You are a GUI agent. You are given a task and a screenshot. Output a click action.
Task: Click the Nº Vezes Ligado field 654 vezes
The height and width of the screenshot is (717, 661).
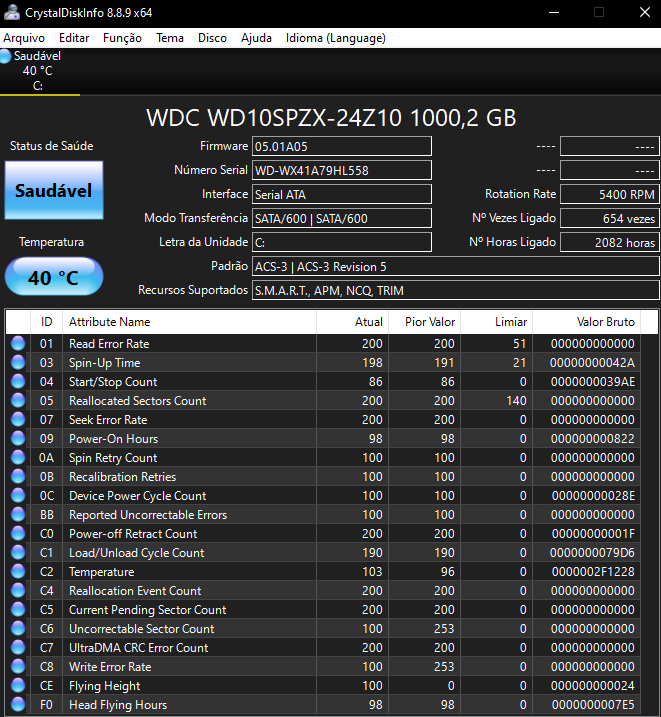(x=610, y=219)
